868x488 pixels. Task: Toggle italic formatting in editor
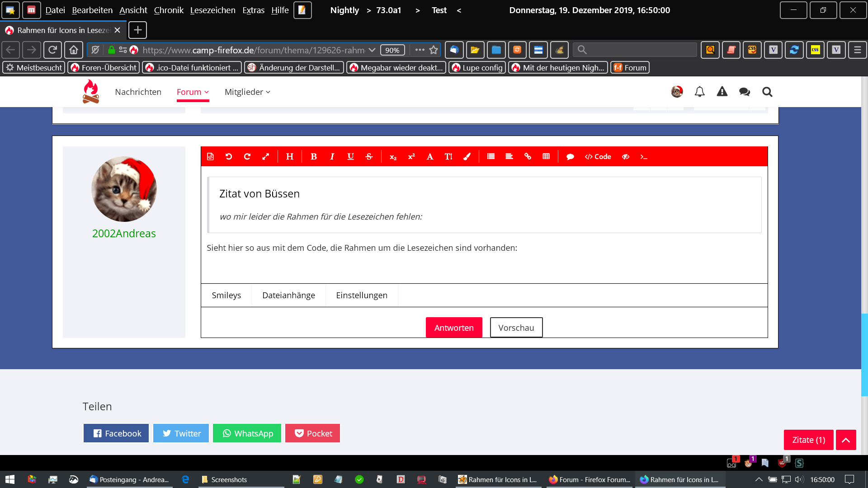(332, 156)
